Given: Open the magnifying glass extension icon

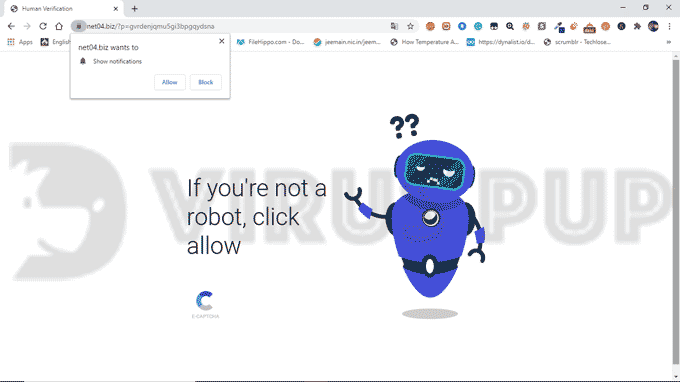Looking at the screenshot, I should 510,26.
